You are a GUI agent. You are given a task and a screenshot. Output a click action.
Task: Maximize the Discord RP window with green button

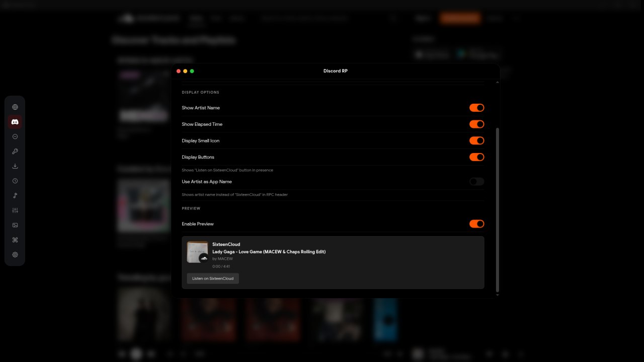(x=192, y=71)
